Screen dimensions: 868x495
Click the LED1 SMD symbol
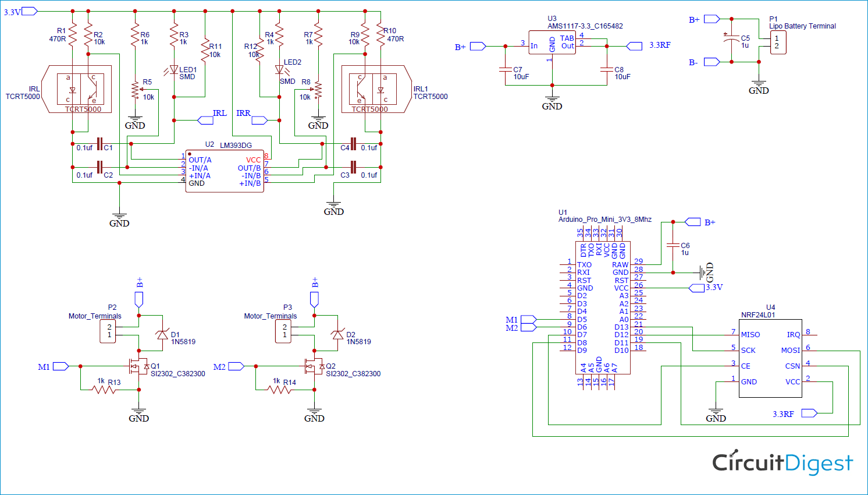pyautogui.click(x=173, y=69)
